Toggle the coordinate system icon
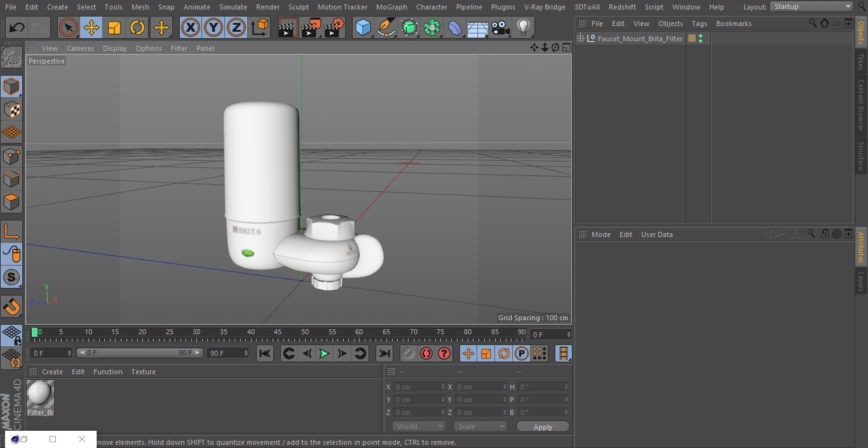Image resolution: width=868 pixels, height=448 pixels. coord(259,27)
